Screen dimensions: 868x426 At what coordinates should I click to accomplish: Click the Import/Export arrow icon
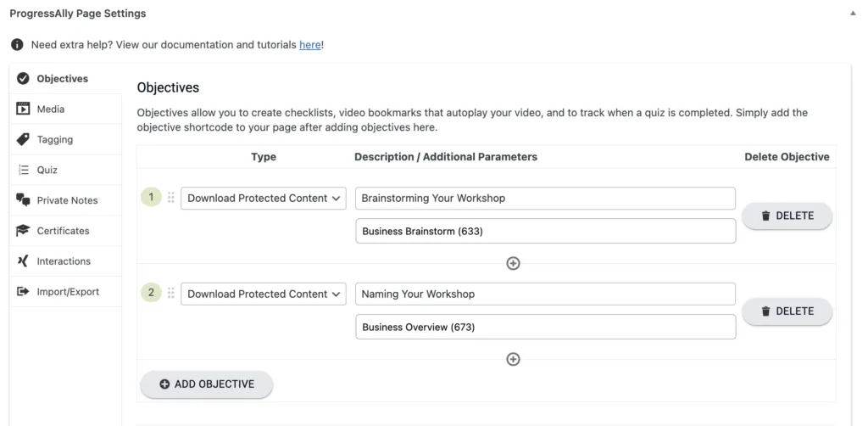[23, 292]
